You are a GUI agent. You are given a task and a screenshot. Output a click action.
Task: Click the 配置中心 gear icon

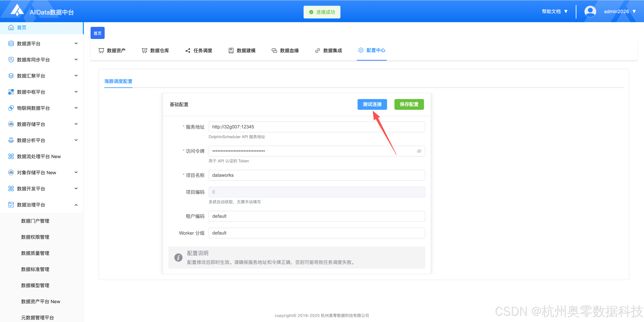point(361,50)
